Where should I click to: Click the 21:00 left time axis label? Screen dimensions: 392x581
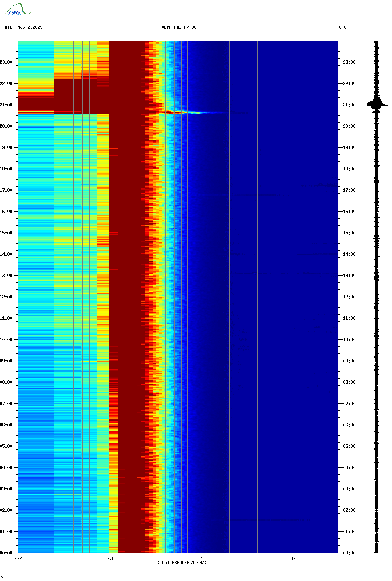coord(6,105)
